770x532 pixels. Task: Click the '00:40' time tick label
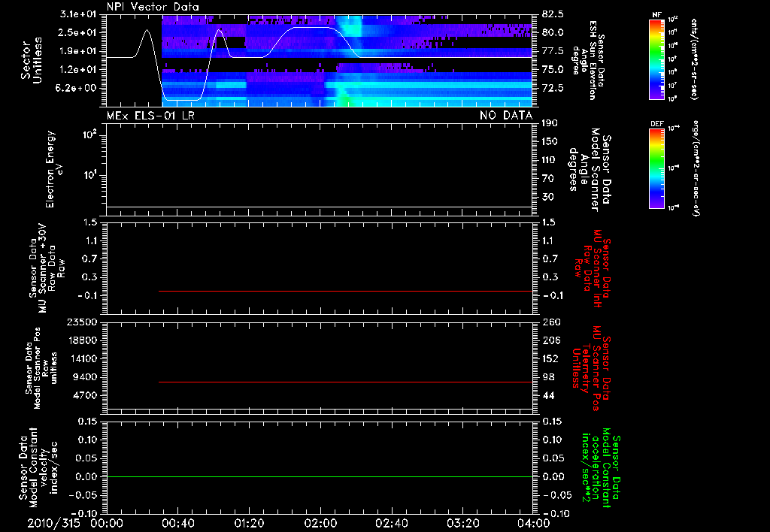(x=177, y=524)
